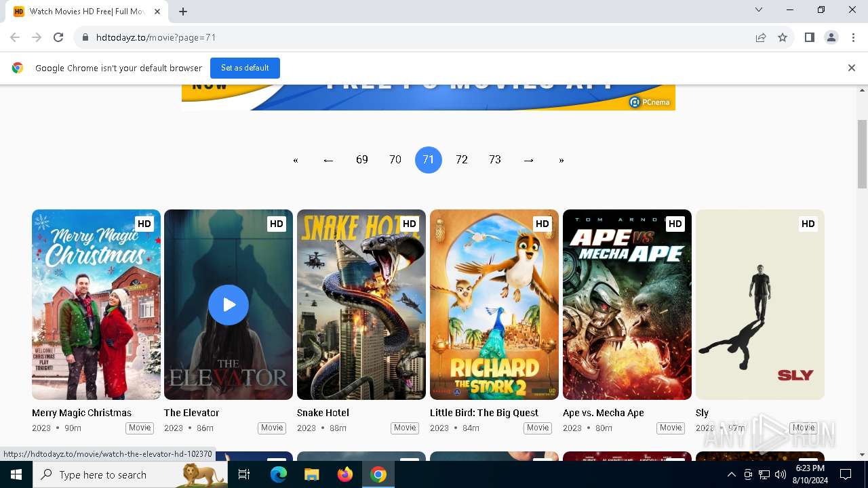Open the Windows notification center
The image size is (868, 488).
pyautogui.click(x=846, y=474)
